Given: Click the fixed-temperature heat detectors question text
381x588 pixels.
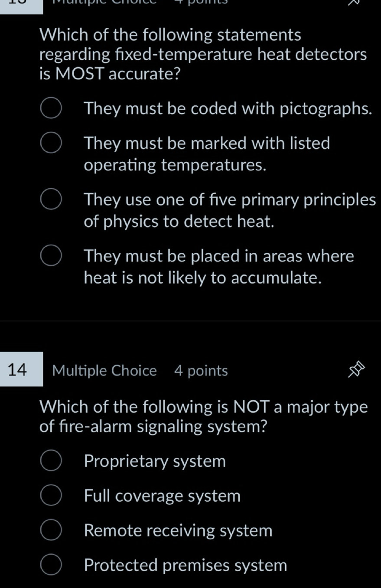Looking at the screenshot, I should click(203, 55).
